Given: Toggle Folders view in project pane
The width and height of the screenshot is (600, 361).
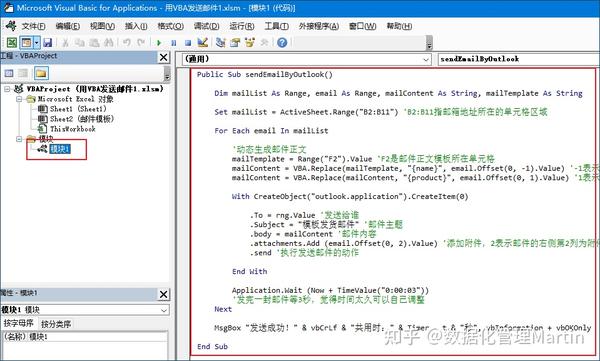Looking at the screenshot, I should [x=41, y=73].
